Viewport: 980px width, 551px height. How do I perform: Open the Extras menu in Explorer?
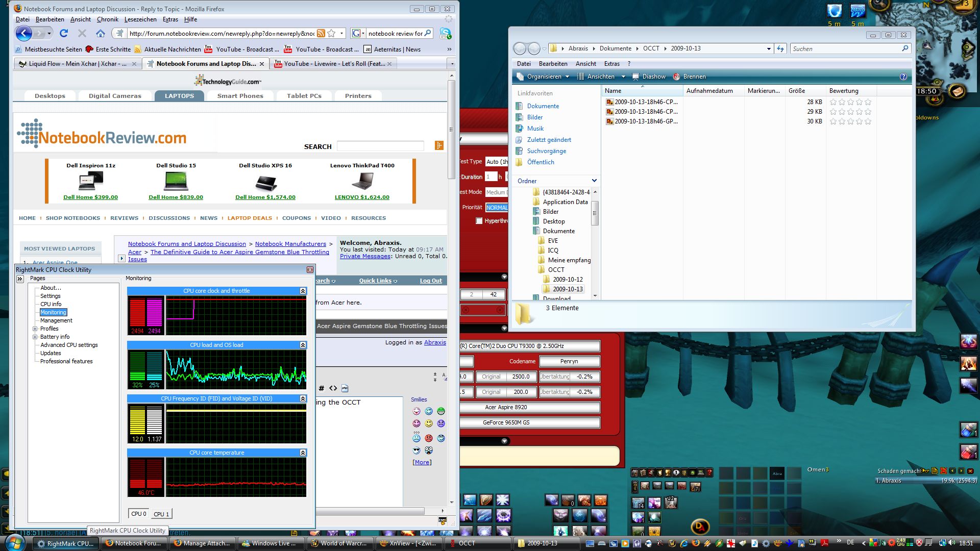611,64
